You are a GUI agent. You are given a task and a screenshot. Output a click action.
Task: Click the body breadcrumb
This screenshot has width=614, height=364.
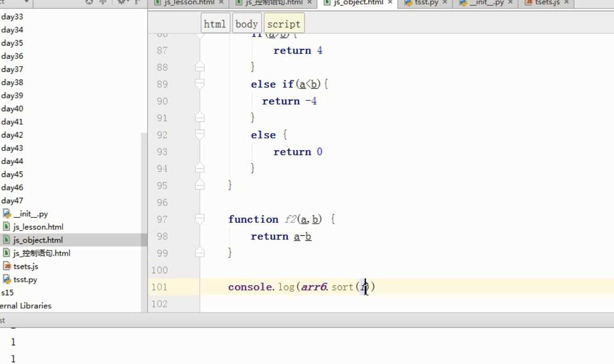coord(246,24)
